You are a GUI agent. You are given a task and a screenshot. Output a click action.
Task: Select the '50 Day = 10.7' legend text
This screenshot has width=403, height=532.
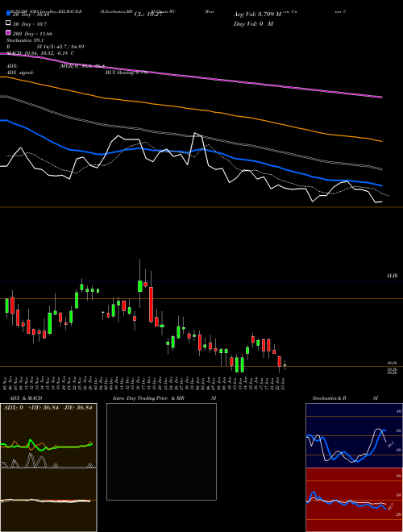(30, 24)
